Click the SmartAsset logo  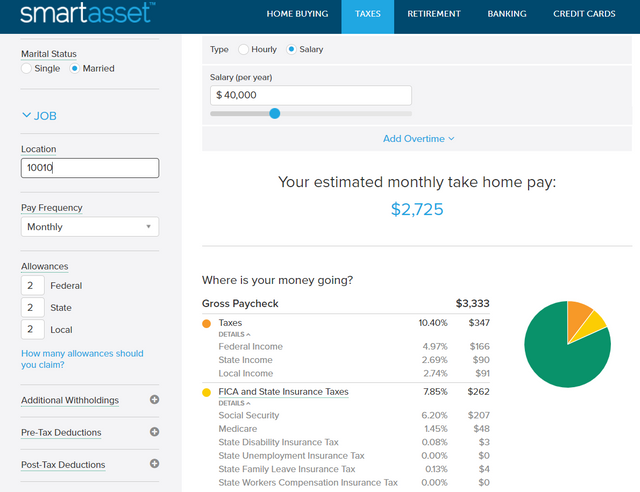[88, 13]
